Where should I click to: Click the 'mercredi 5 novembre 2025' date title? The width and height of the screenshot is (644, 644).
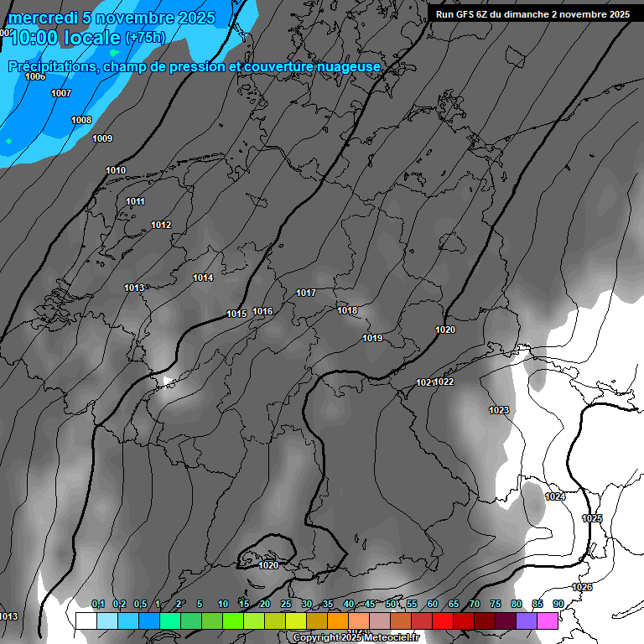tap(112, 18)
